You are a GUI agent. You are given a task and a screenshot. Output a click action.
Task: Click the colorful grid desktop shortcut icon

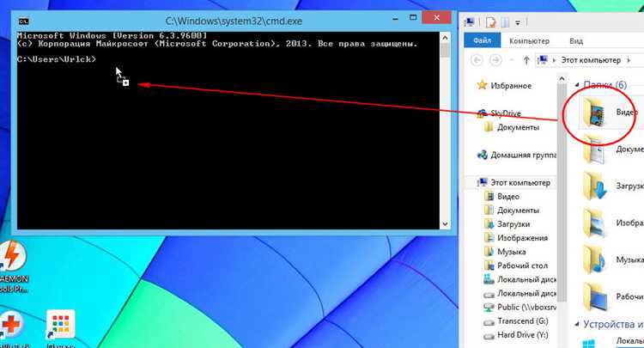coord(60,324)
